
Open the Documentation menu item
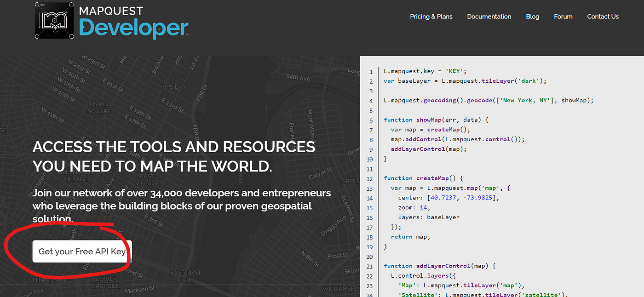tap(489, 17)
